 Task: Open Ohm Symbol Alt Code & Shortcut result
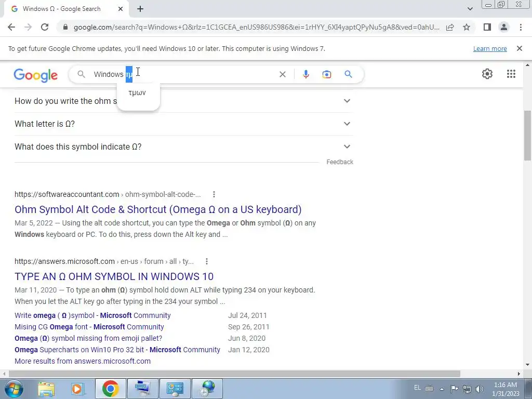[x=158, y=209]
